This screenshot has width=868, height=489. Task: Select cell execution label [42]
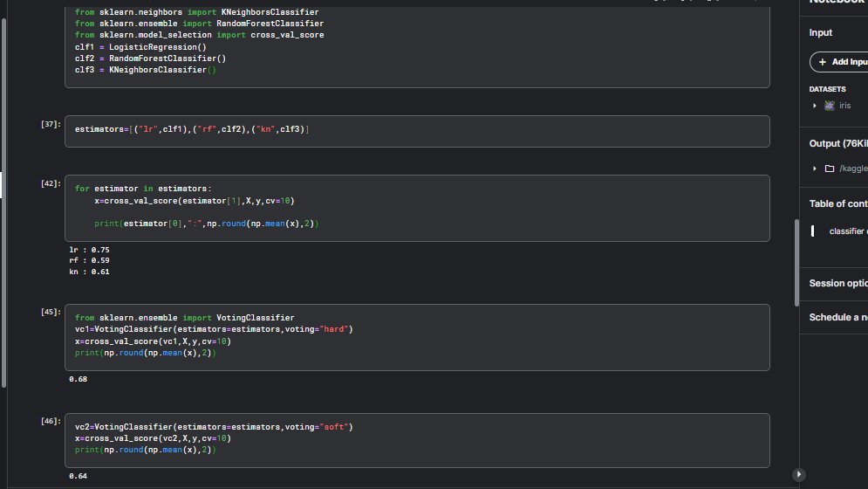point(51,183)
